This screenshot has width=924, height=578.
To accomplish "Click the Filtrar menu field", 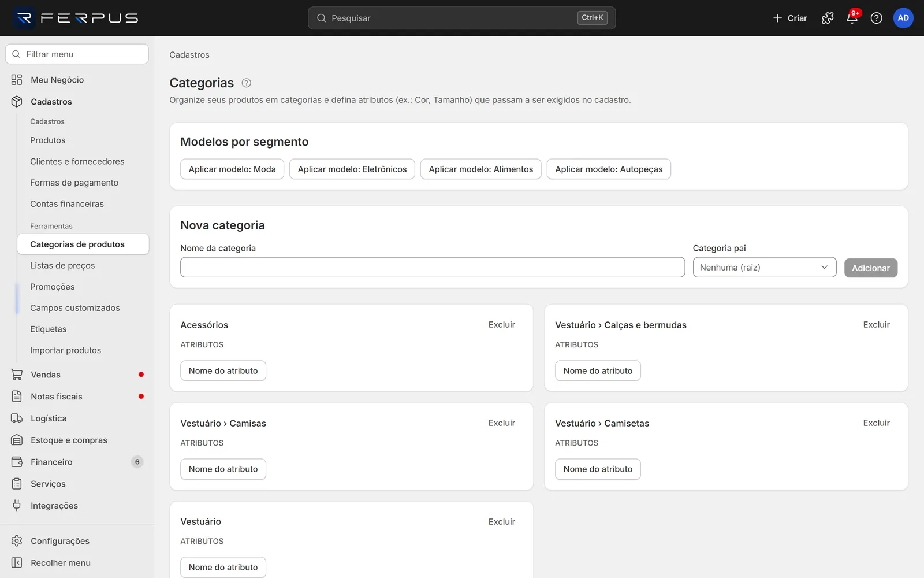I will coord(77,54).
